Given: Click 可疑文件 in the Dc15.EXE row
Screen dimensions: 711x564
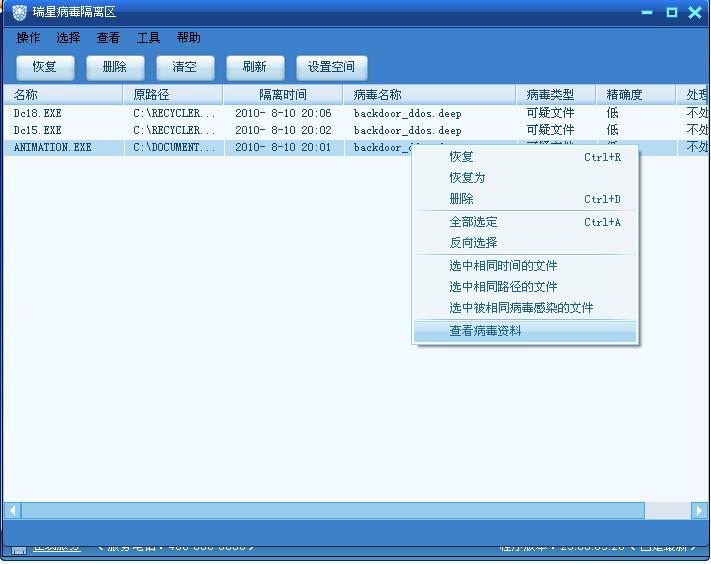Looking at the screenshot, I should [550, 130].
